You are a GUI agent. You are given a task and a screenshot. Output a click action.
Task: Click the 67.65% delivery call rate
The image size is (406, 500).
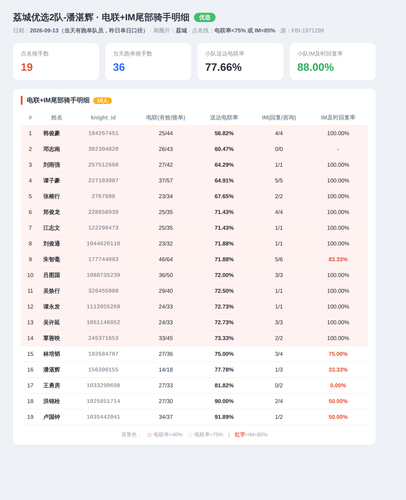224,196
